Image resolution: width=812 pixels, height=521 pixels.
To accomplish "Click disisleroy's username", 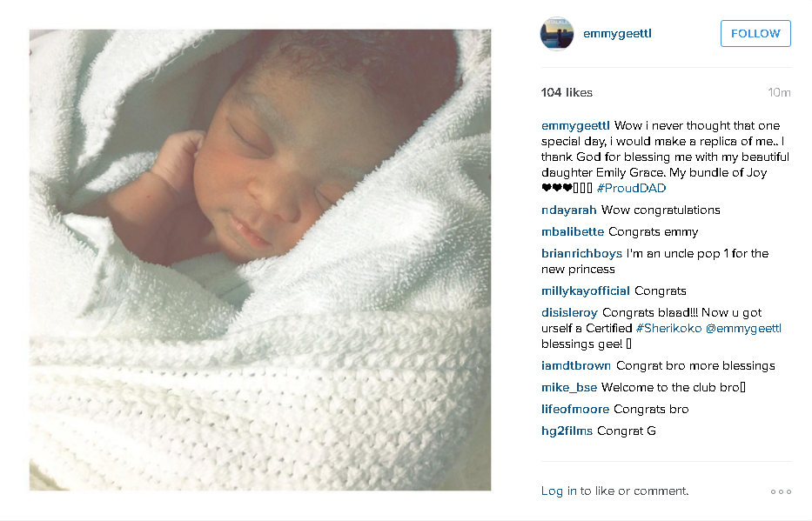I will [x=569, y=312].
